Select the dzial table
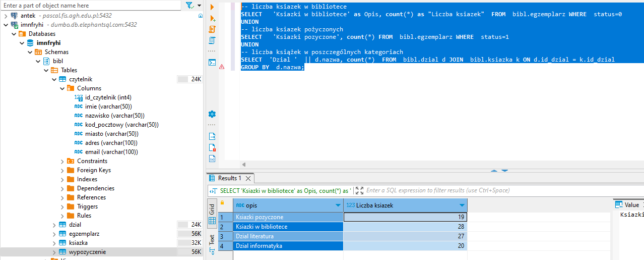 tap(75, 225)
